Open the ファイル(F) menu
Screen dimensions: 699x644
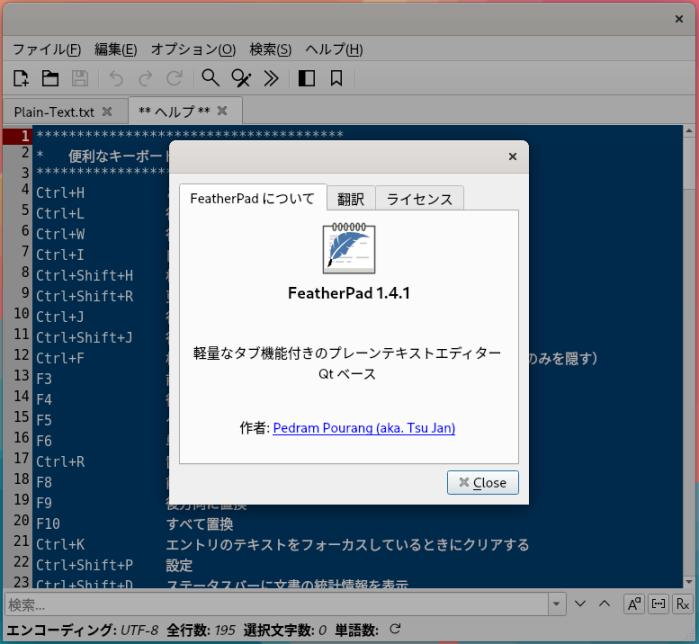tap(46, 49)
